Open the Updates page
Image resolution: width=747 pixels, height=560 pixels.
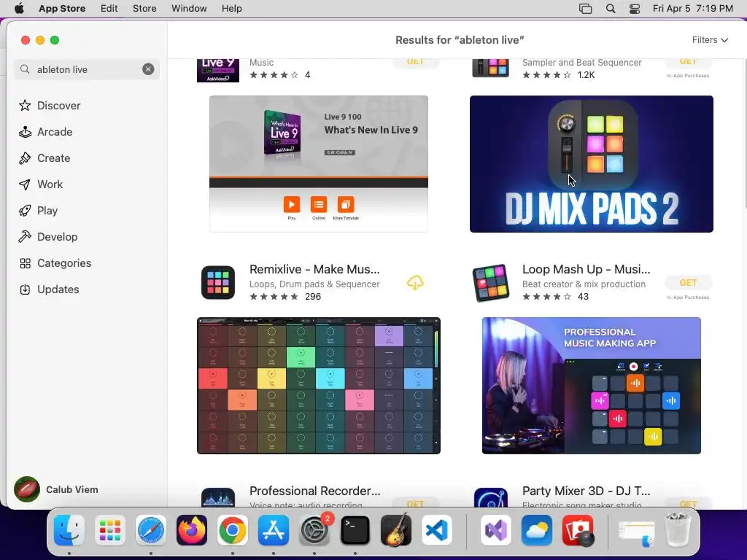50,289
